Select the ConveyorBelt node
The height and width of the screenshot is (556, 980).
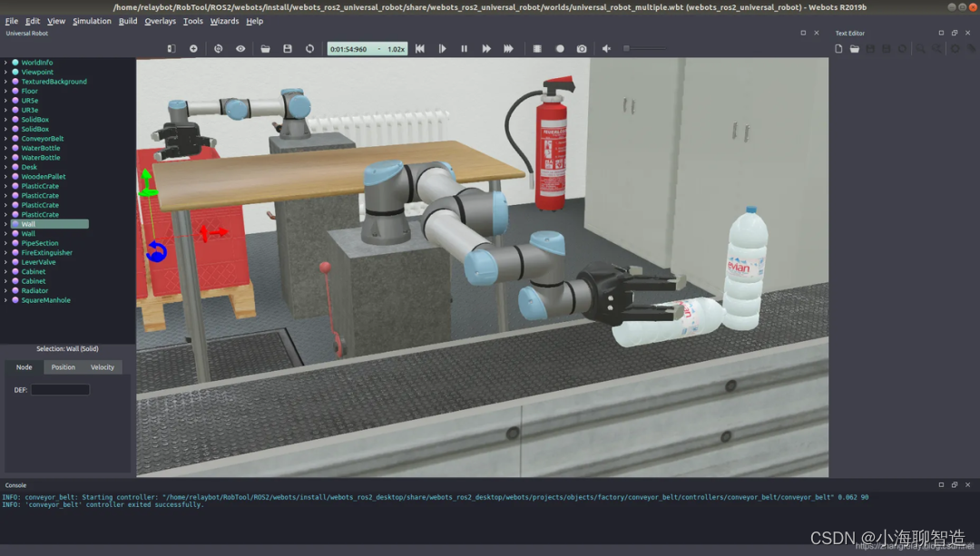tap(42, 139)
